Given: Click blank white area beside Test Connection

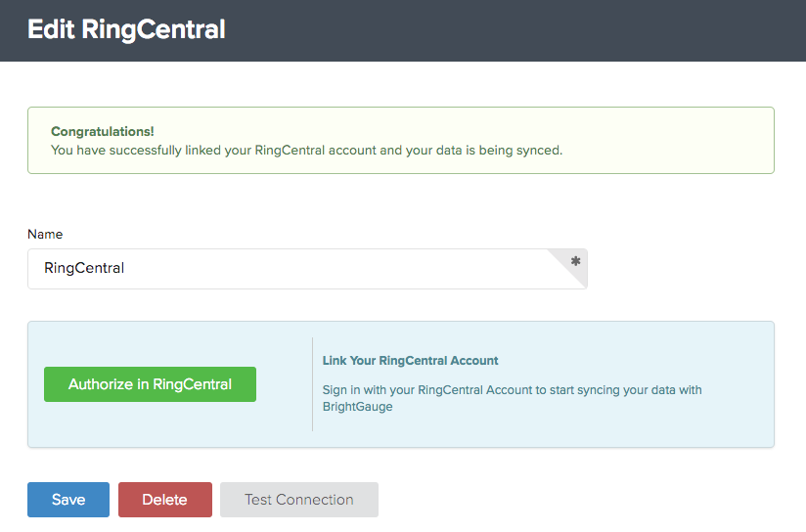Looking at the screenshot, I should coord(565,499).
